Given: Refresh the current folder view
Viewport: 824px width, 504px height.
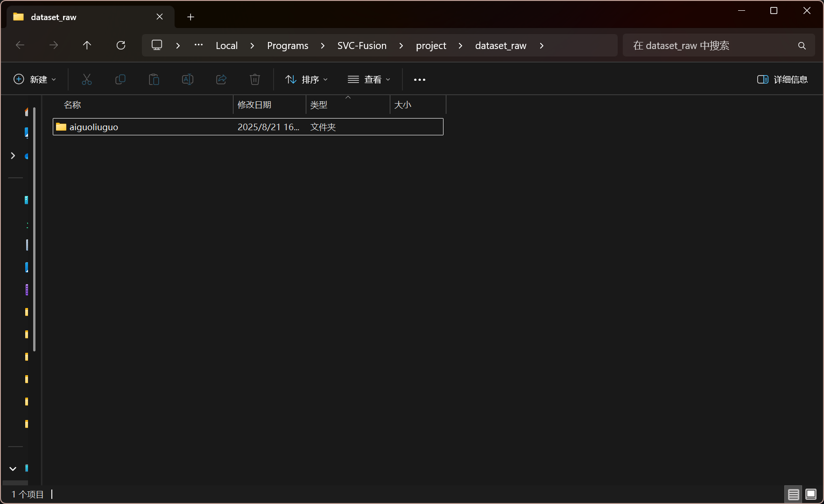Looking at the screenshot, I should 121,45.
